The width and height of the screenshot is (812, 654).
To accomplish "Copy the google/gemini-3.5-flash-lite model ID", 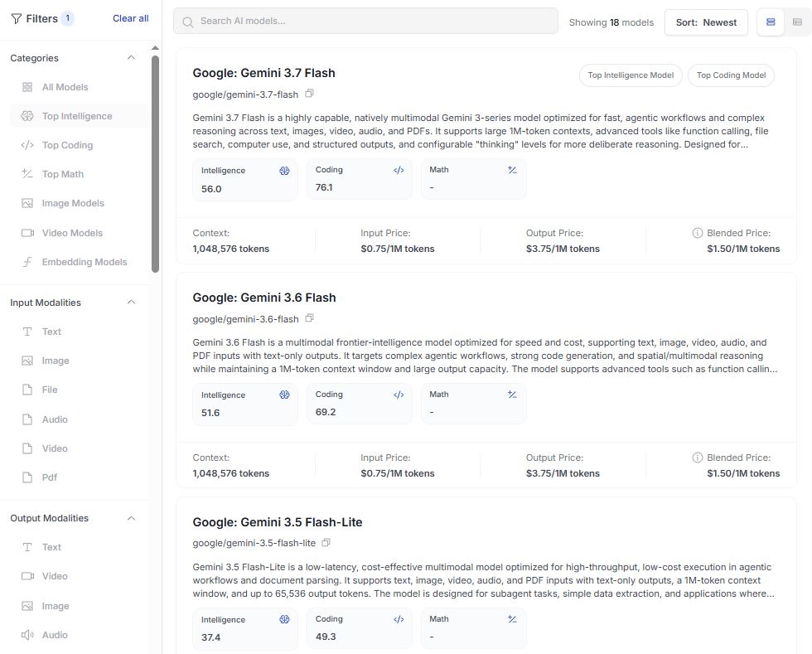I will pyautogui.click(x=326, y=543).
